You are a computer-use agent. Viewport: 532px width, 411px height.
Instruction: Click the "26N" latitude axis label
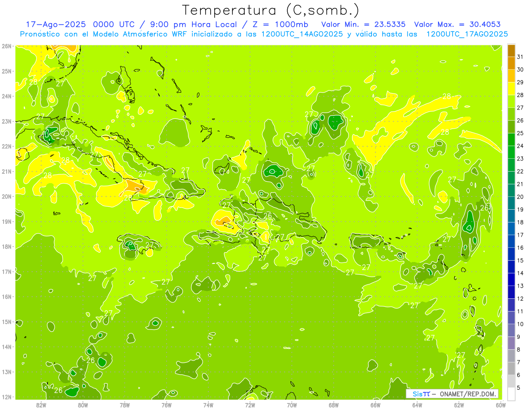[x=7, y=46]
